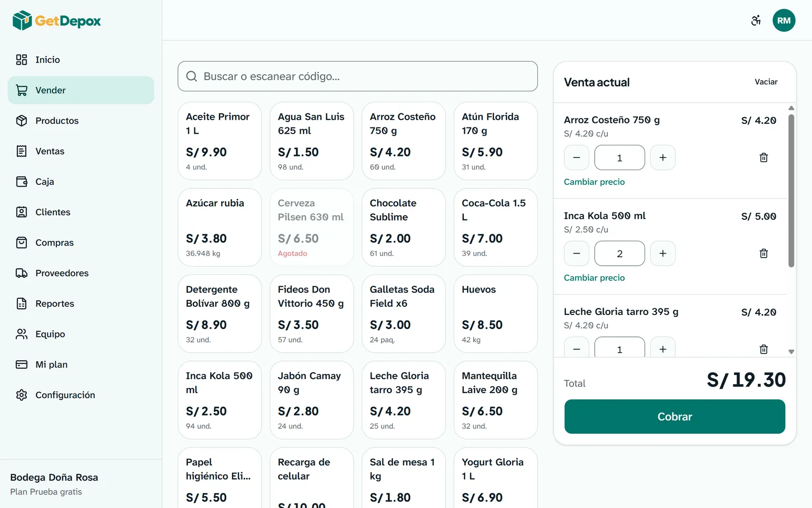
Task: Open the accessibility options icon
Action: click(x=756, y=21)
